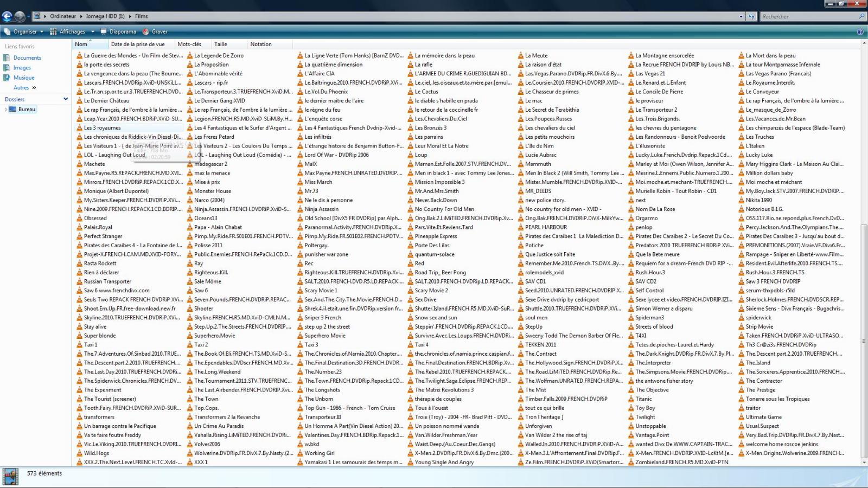
Task: Sort by Notation column header
Action: [269, 44]
